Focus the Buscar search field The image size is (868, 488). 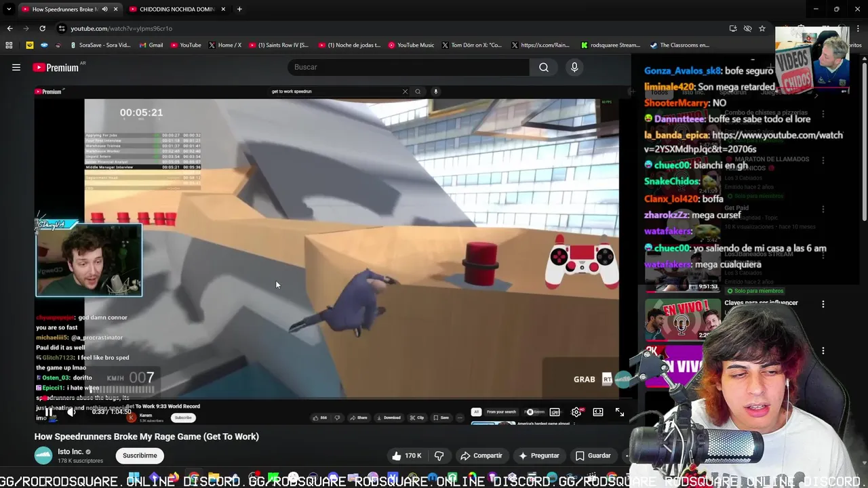click(409, 67)
